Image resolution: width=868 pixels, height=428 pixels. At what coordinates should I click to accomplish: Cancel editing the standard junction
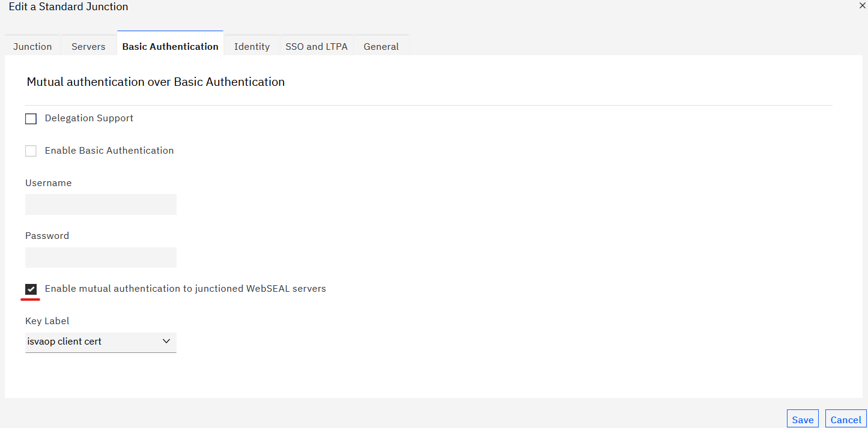[845, 418]
